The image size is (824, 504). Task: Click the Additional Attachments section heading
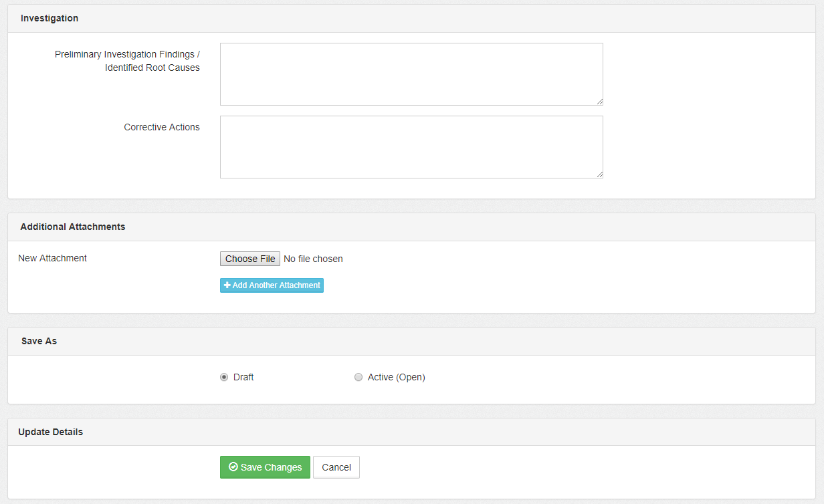pos(73,227)
